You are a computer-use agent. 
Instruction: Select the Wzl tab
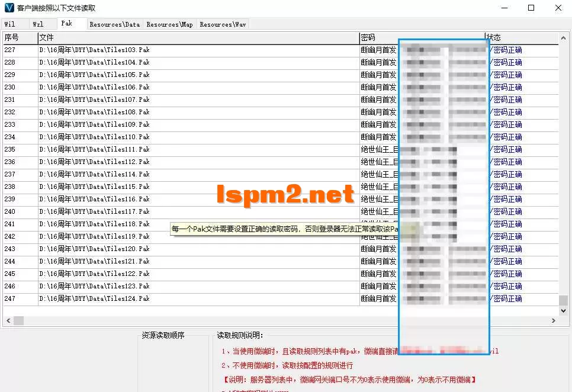(x=40, y=24)
